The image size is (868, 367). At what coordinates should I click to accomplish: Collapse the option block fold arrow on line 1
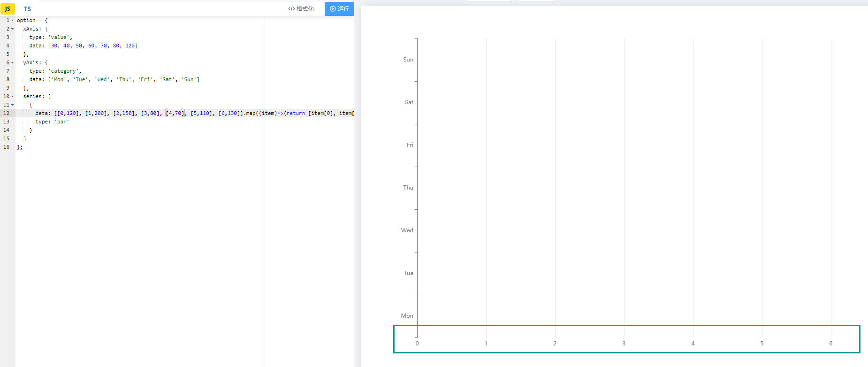pyautogui.click(x=13, y=21)
